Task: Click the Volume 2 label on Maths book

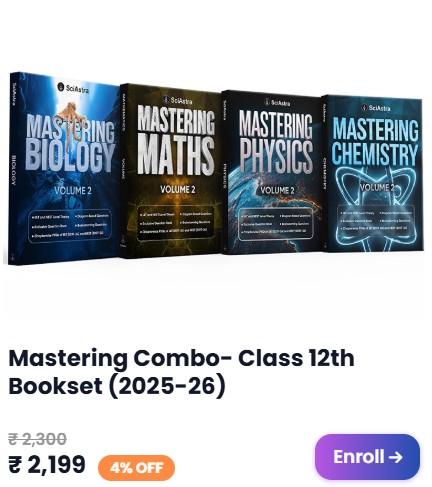Action: [178, 189]
